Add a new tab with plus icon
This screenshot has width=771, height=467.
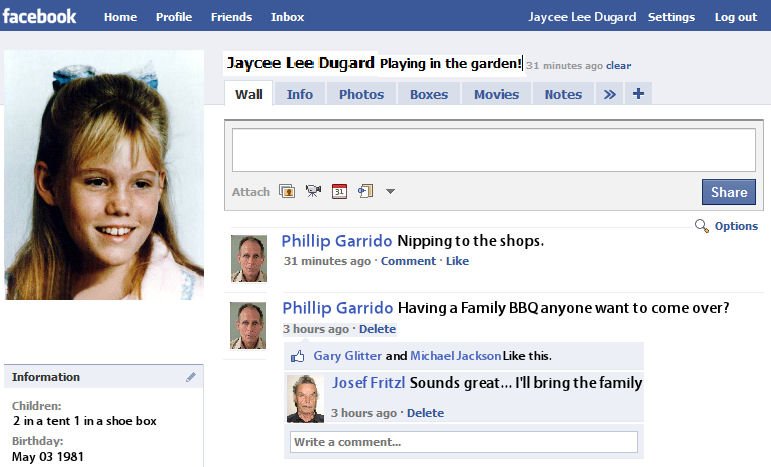click(x=638, y=93)
